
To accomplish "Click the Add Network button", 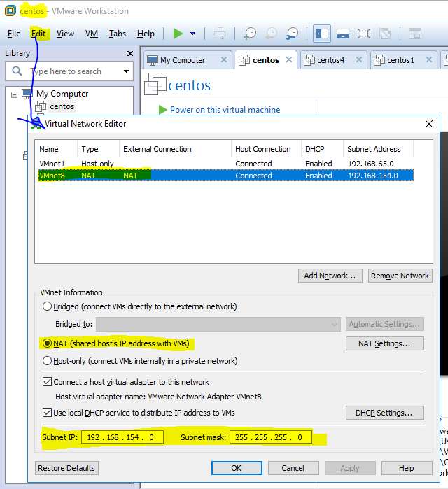I will pyautogui.click(x=330, y=276).
